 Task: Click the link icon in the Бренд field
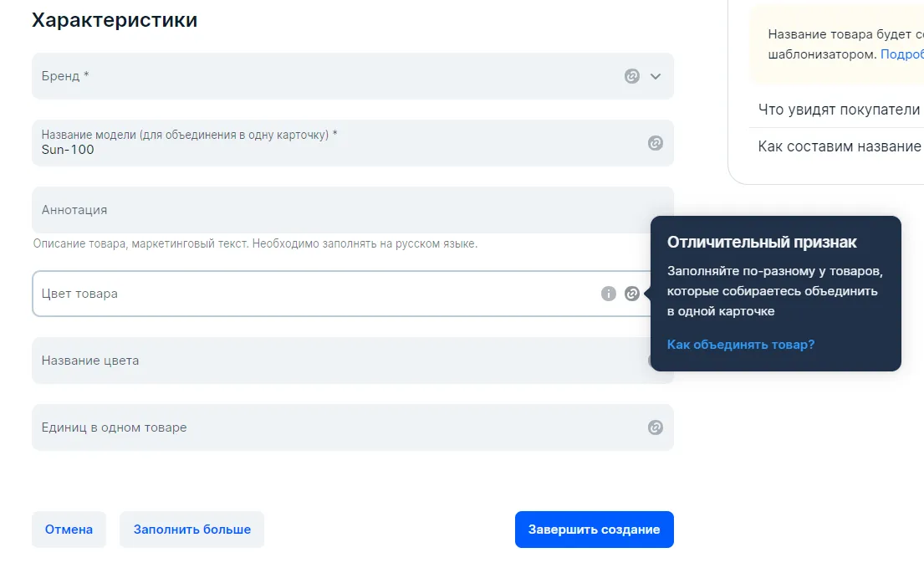[x=632, y=76]
